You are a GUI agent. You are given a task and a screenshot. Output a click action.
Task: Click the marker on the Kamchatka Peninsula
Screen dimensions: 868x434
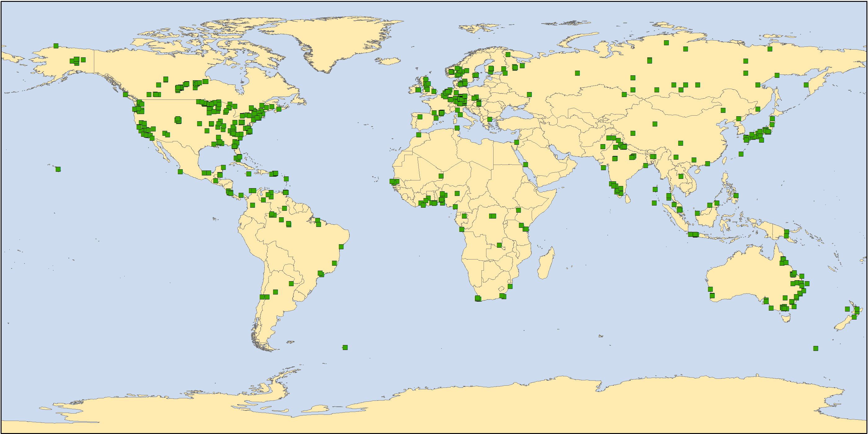(806, 85)
